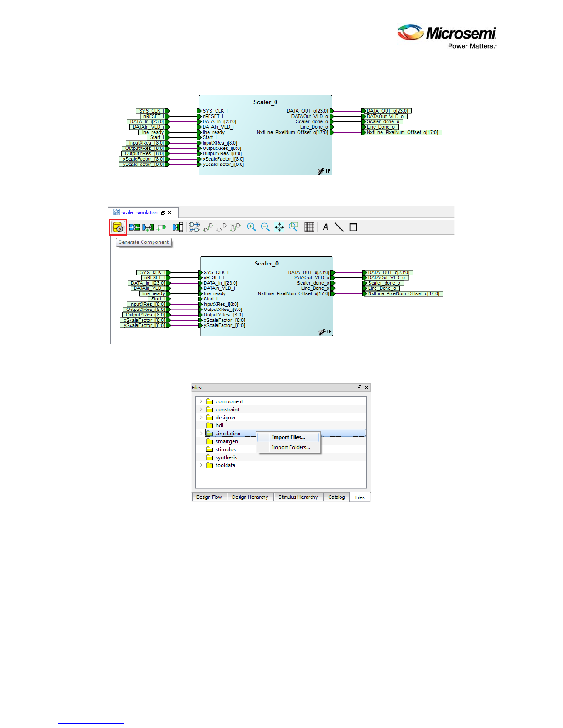Select the tooldata folder
The image size is (563, 728).
click(221, 465)
